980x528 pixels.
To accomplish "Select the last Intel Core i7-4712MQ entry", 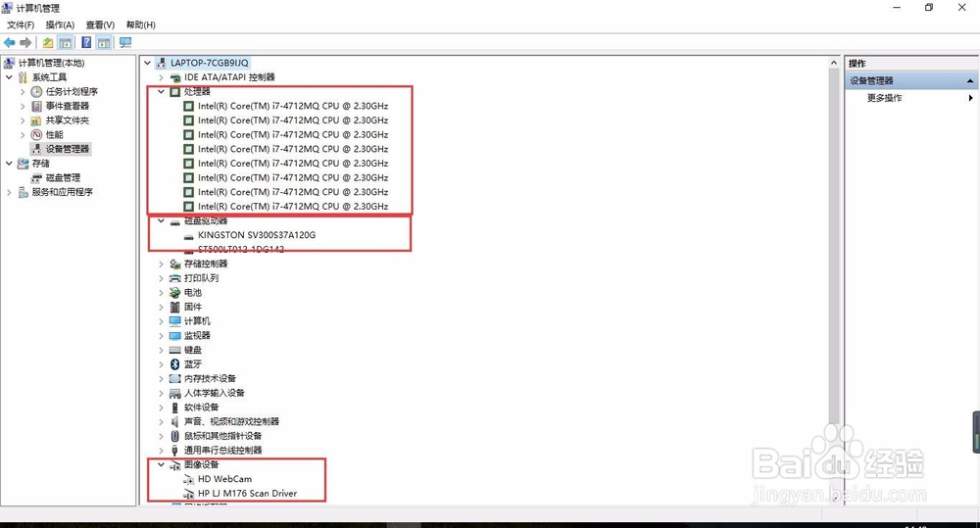I will [x=293, y=206].
